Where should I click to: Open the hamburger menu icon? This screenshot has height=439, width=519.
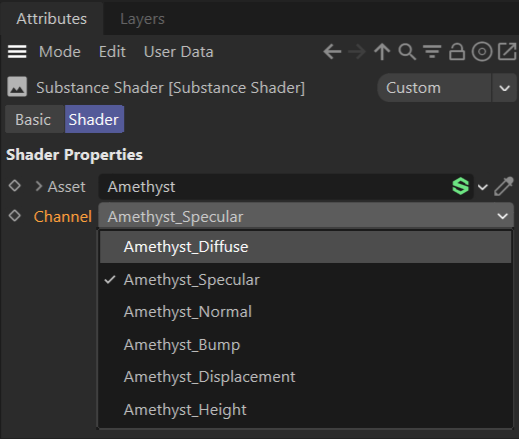click(x=17, y=52)
